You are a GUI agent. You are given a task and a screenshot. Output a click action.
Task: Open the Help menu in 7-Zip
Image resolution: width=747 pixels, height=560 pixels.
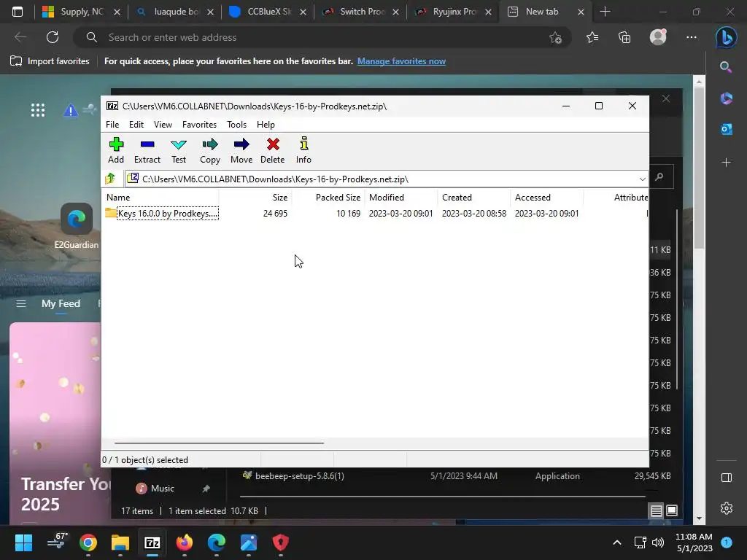pyautogui.click(x=266, y=124)
